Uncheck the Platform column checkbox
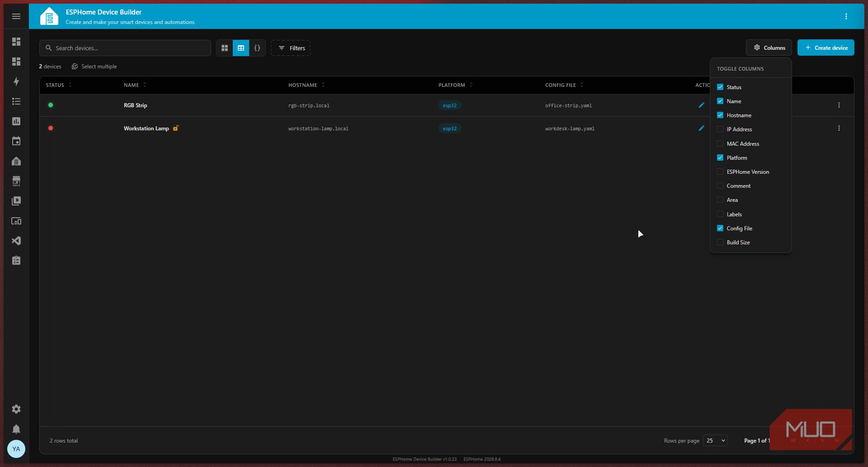The width and height of the screenshot is (868, 467). 720,157
